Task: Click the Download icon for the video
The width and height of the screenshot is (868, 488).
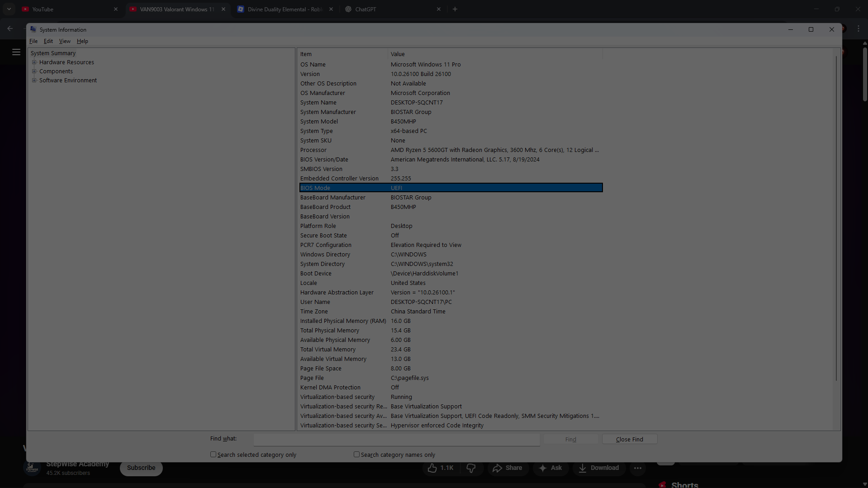Action: pos(583,468)
